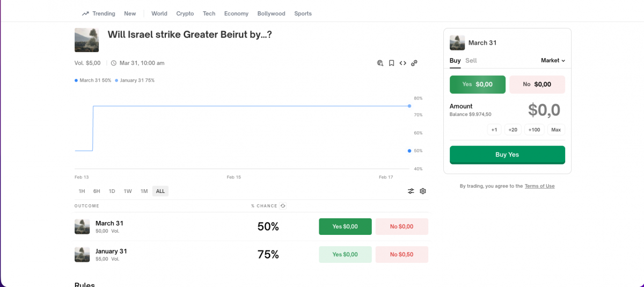This screenshot has height=287, width=644.
Task: Click the Trending arrow icon
Action: click(85, 13)
